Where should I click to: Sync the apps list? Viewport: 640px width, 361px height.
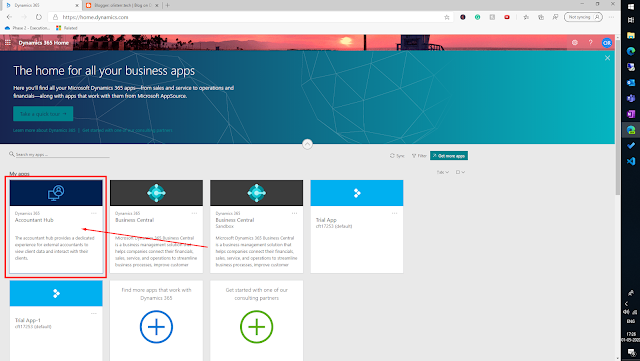pyautogui.click(x=397, y=156)
